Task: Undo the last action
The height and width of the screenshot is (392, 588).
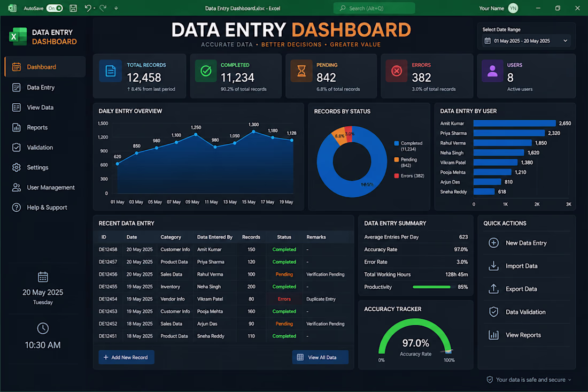Action: (x=87, y=8)
